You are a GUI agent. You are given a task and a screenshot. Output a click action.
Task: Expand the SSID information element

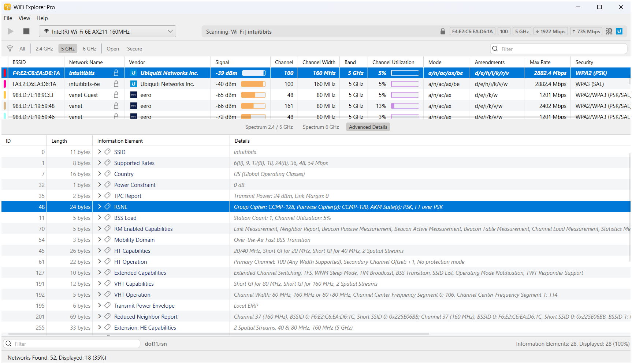point(100,152)
